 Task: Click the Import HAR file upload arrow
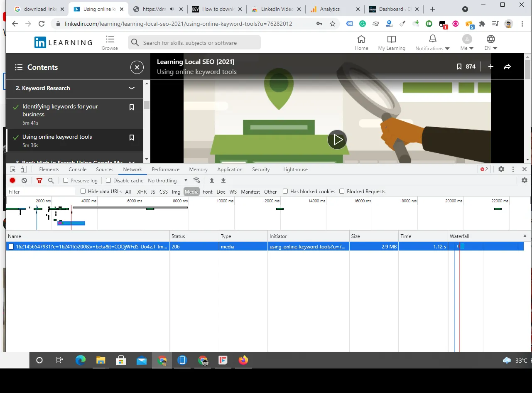click(212, 180)
